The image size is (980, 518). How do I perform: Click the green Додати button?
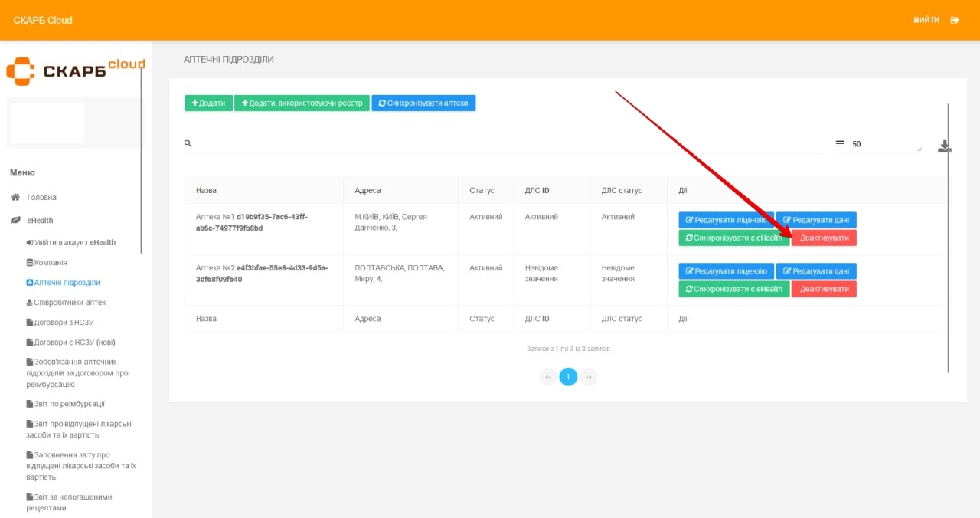pos(208,103)
